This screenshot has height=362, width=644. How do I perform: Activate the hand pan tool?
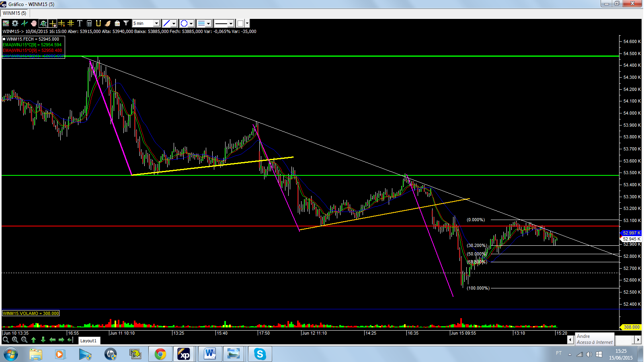(x=34, y=23)
